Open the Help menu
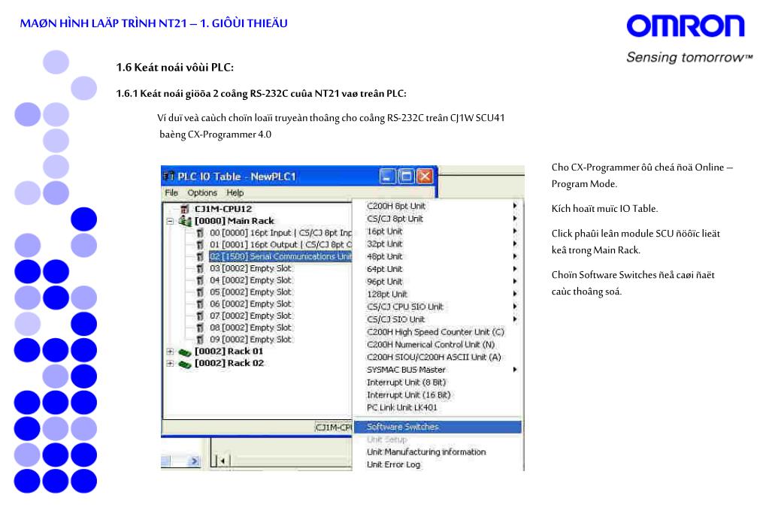Image resolution: width=769 pixels, height=532 pixels. [x=235, y=192]
